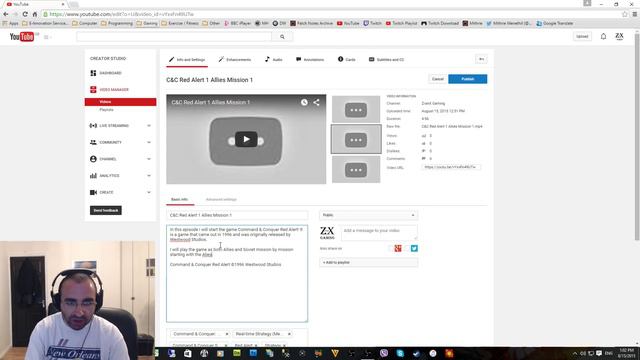Click Watch Later clock icon on player
The height and width of the screenshot is (360, 640).
[304, 102]
